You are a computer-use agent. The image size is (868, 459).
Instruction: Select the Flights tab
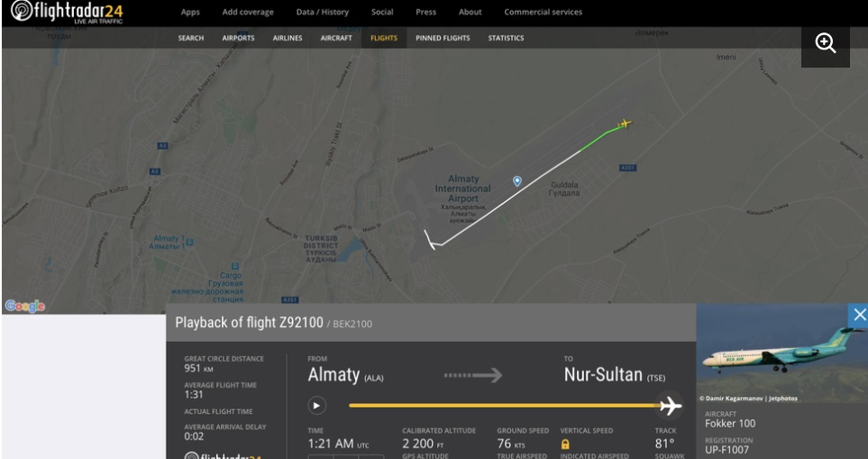coord(384,38)
